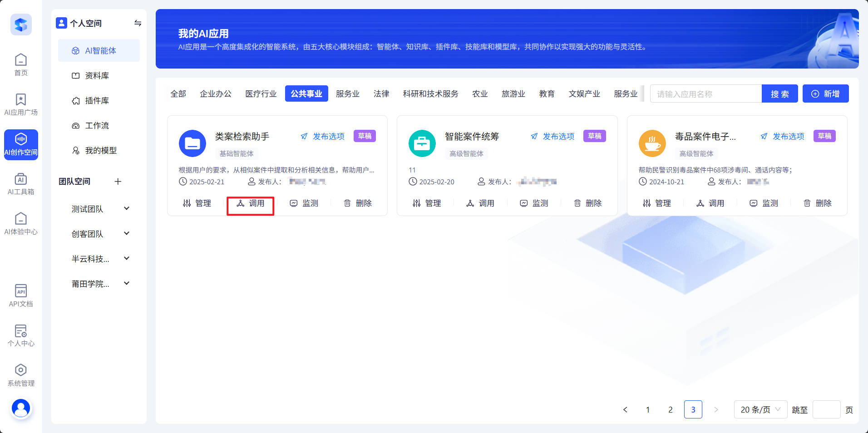Screen dimensions: 868x433
Task: Expand the 测试团队 team
Action: tap(127, 208)
